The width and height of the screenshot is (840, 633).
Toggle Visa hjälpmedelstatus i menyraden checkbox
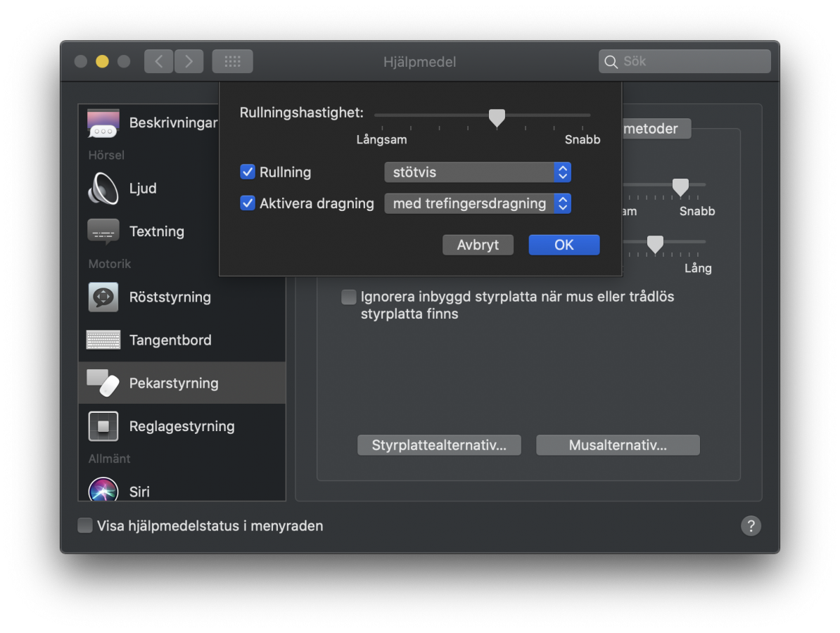click(x=85, y=525)
